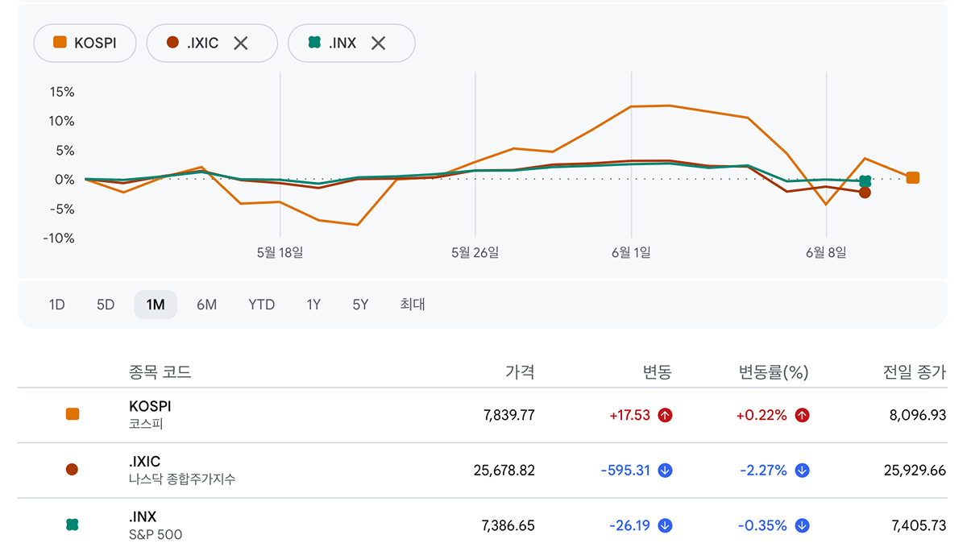The image size is (967, 560).
Task: Click the green .INX clover icon in chip
Action: pos(314,44)
